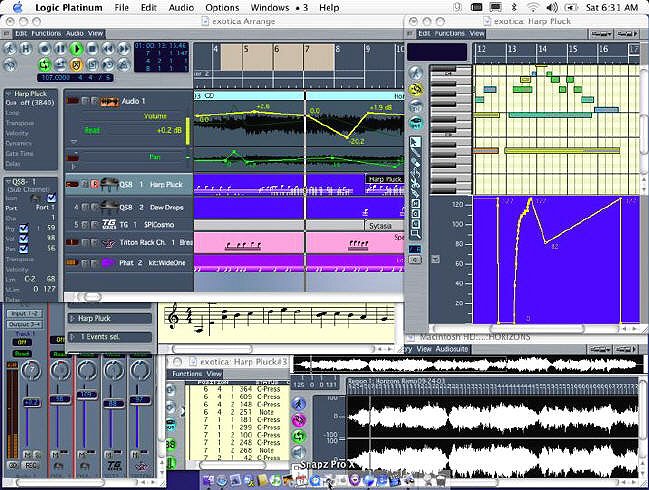Open the Options menu
The height and width of the screenshot is (490, 649).
pyautogui.click(x=222, y=7)
